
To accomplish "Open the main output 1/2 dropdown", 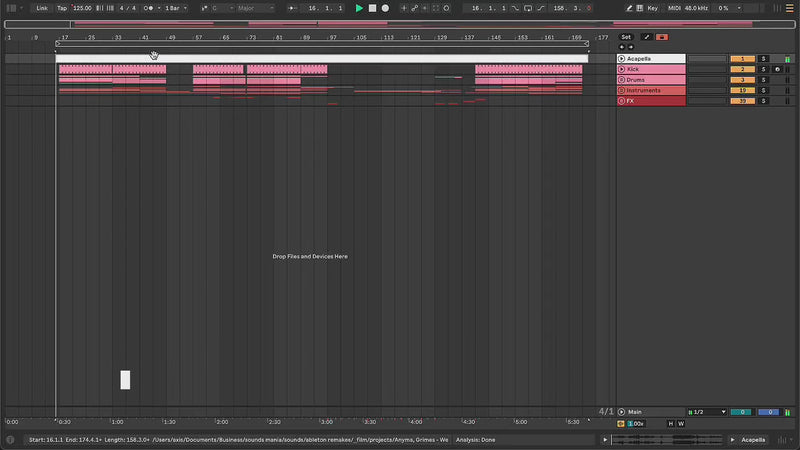I will [706, 412].
